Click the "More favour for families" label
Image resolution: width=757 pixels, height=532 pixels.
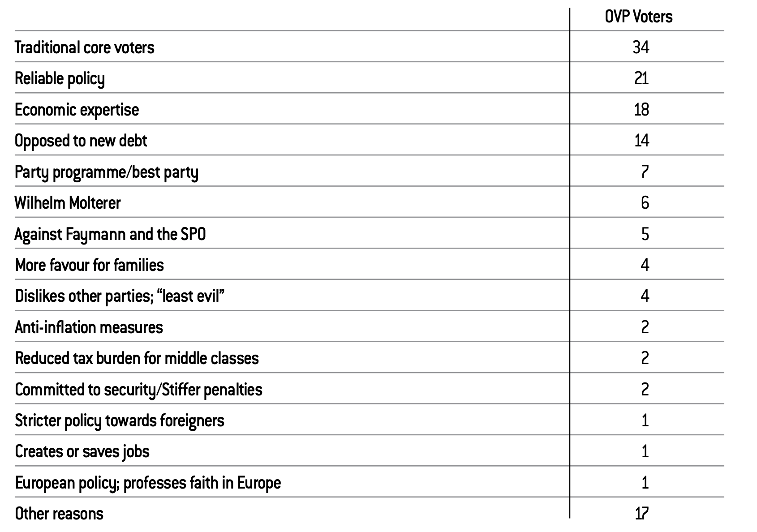click(x=90, y=265)
